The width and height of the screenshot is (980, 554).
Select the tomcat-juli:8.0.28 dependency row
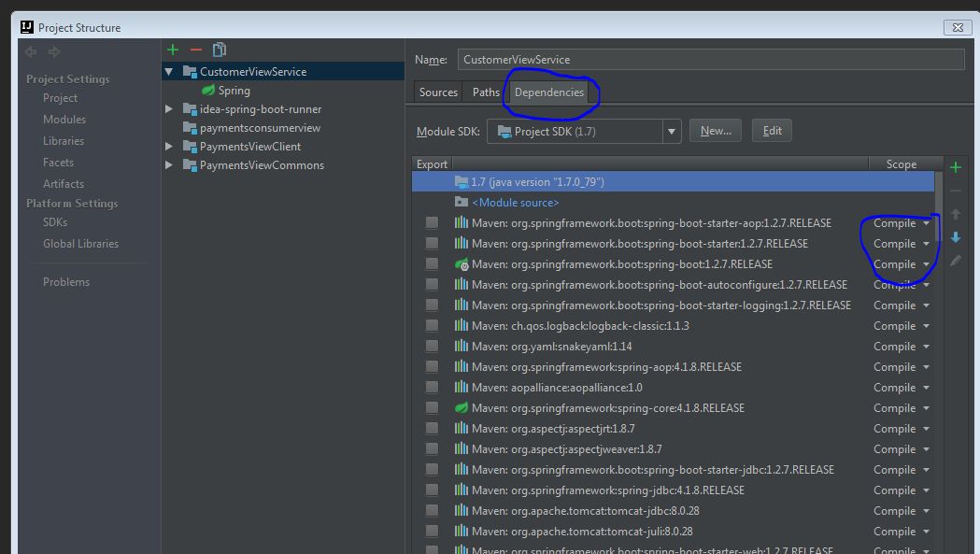(674, 531)
